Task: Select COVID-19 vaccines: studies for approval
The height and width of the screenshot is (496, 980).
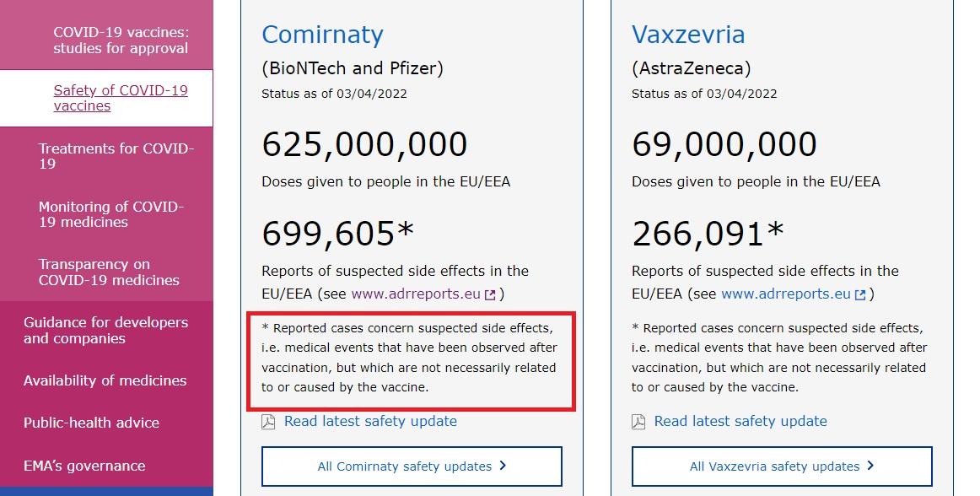Action: coord(121,40)
